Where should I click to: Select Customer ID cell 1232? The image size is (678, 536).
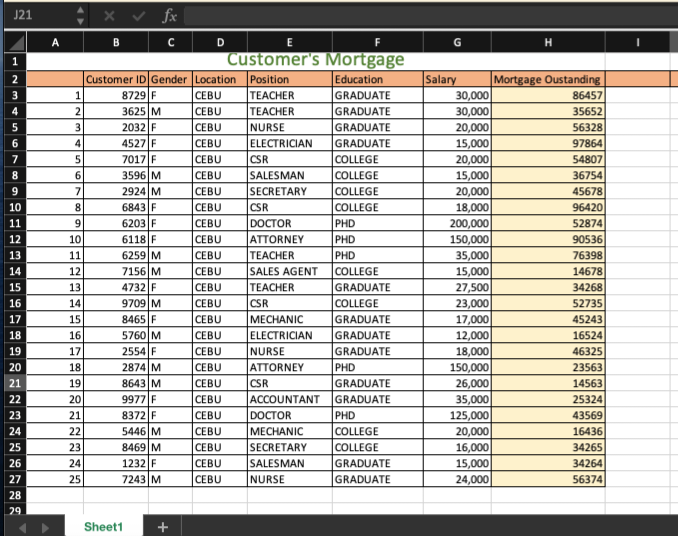tap(116, 463)
